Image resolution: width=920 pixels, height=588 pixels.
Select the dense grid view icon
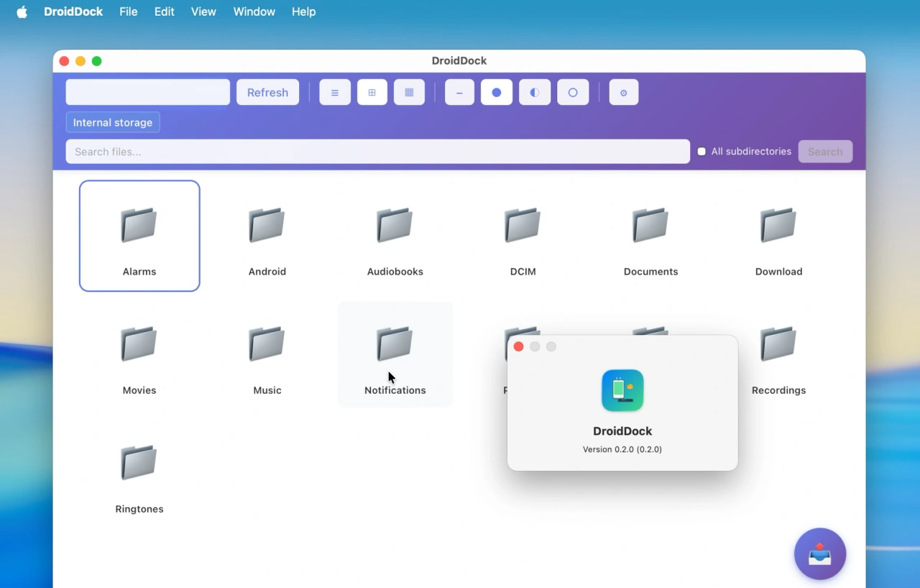coord(409,92)
